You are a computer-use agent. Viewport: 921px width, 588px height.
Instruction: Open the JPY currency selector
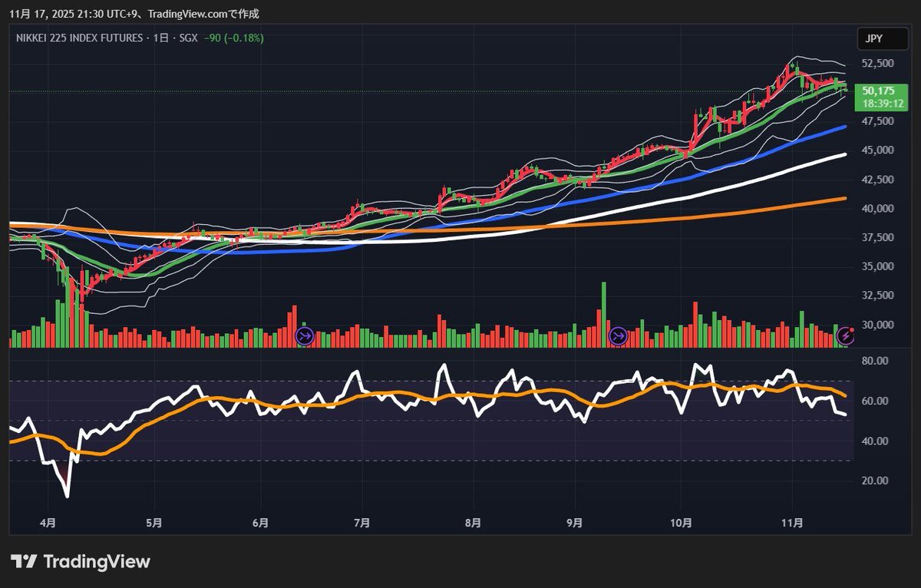click(873, 38)
